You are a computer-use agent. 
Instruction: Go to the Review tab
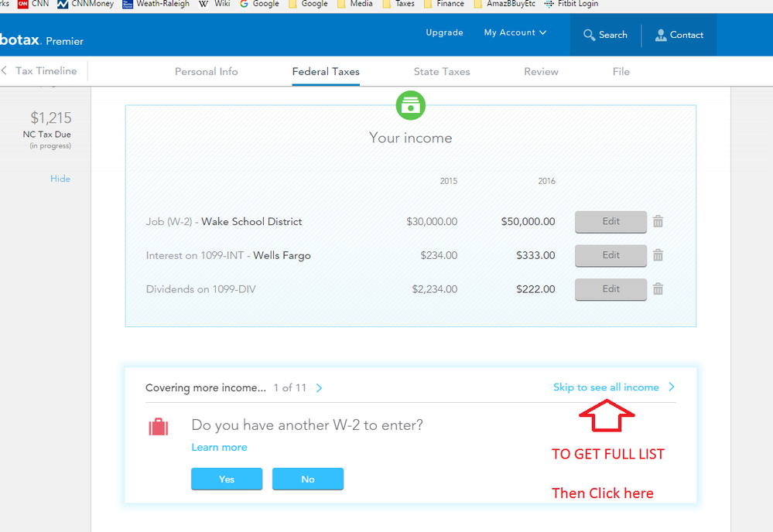(x=542, y=72)
